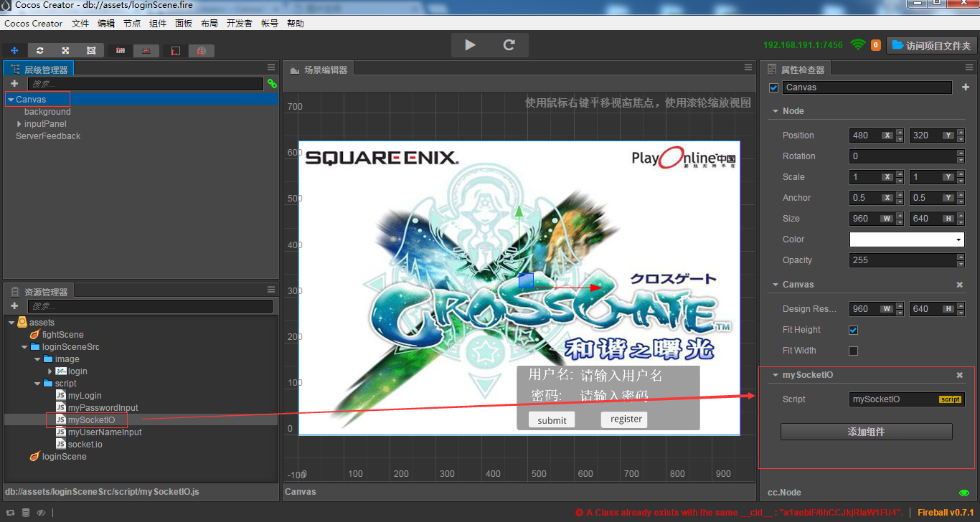Open the Color picker swatch
Image resolution: width=980 pixels, height=522 pixels.
coord(907,239)
